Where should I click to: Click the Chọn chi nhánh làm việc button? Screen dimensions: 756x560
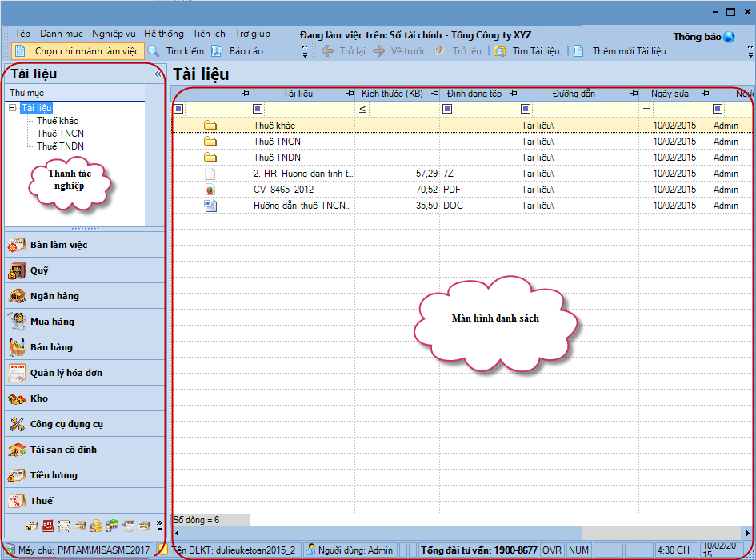79,51
